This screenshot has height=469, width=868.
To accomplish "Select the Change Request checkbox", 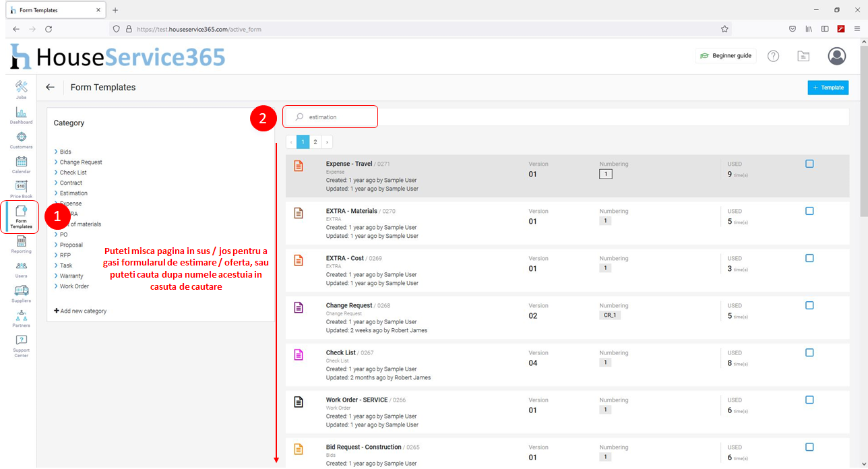I will [809, 305].
